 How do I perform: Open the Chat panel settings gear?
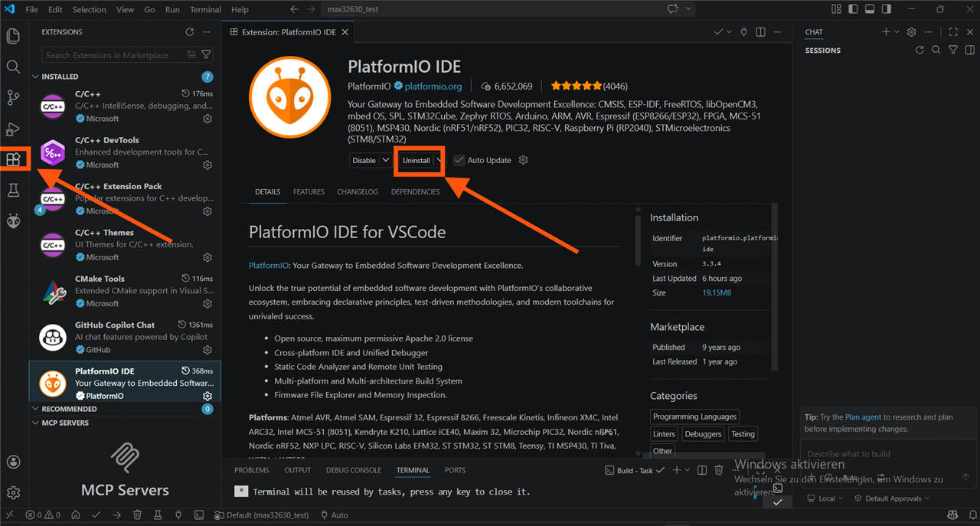coord(911,32)
